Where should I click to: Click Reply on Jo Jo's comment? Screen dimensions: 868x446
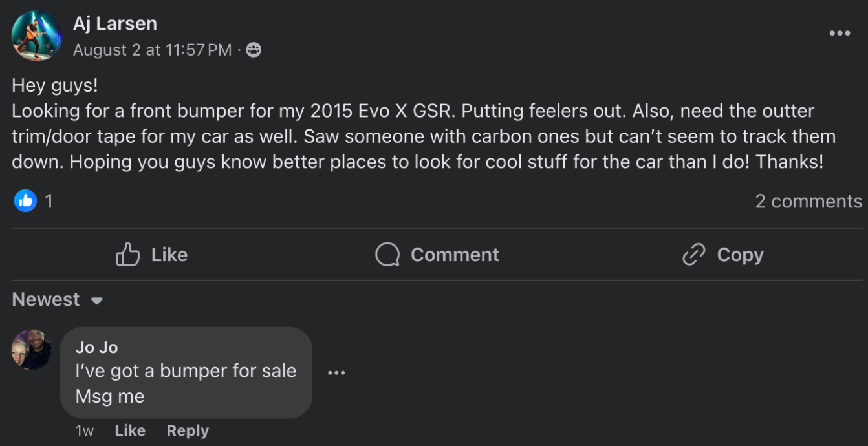click(x=188, y=430)
